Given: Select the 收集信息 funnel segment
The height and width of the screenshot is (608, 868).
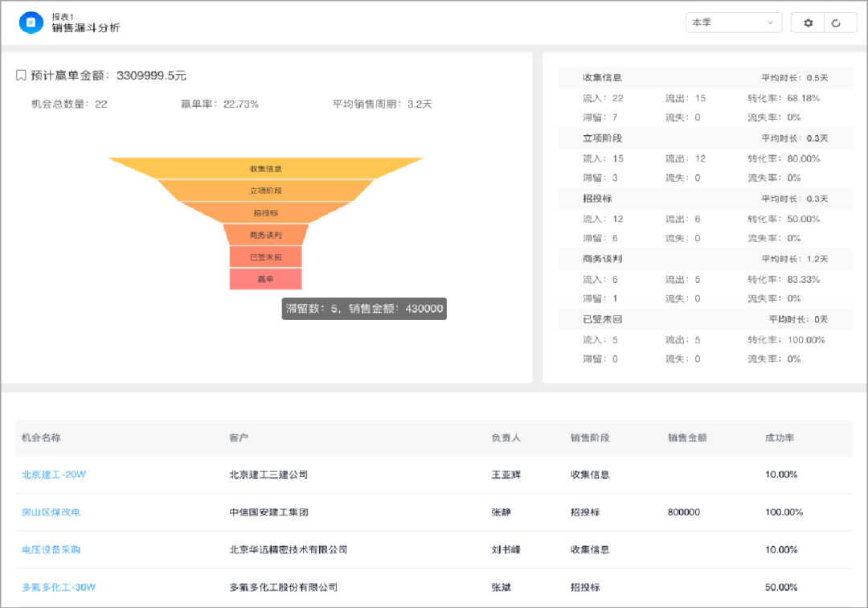Looking at the screenshot, I should point(265,168).
